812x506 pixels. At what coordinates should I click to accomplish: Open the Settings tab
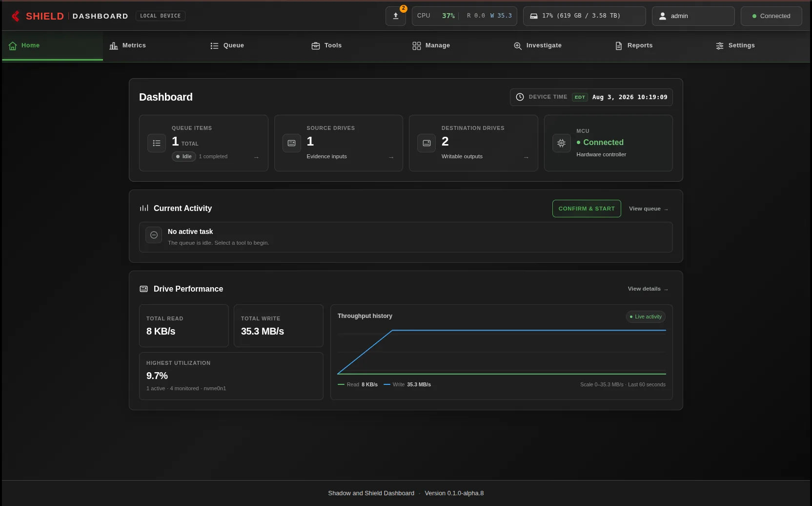point(759,45)
